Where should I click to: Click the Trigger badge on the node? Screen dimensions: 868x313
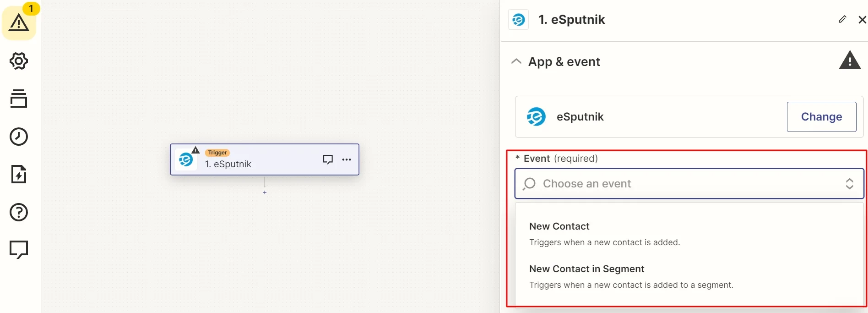217,153
